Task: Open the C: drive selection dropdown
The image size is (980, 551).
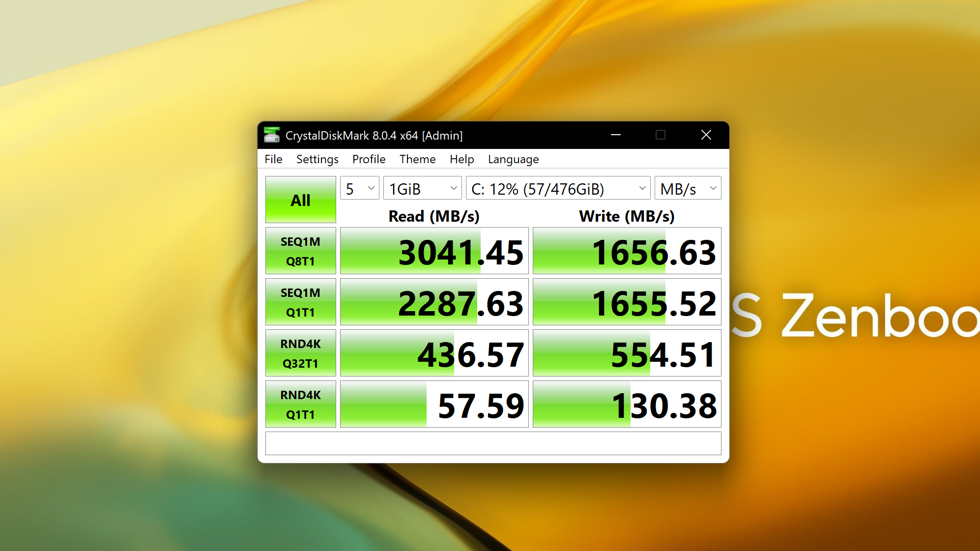Action: pyautogui.click(x=558, y=188)
